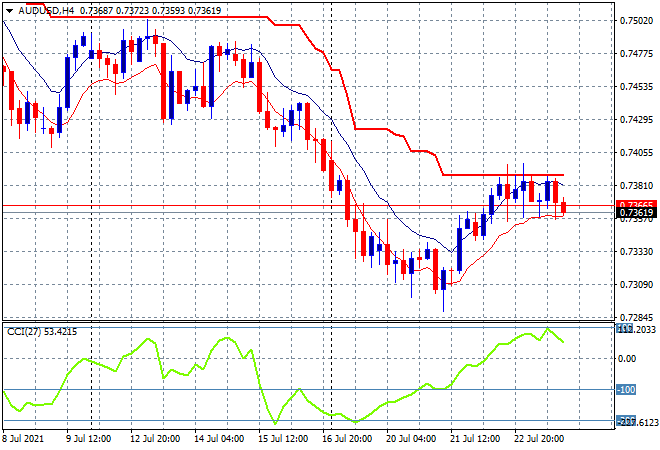The width and height of the screenshot is (660, 450).
Task: Pick the 22 Jul 20:00 time label
Action: tap(539, 439)
